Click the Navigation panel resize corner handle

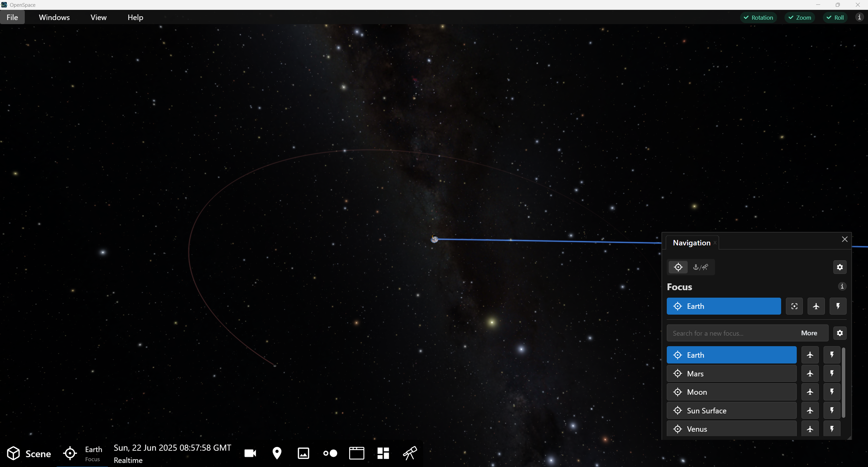[x=849, y=437]
